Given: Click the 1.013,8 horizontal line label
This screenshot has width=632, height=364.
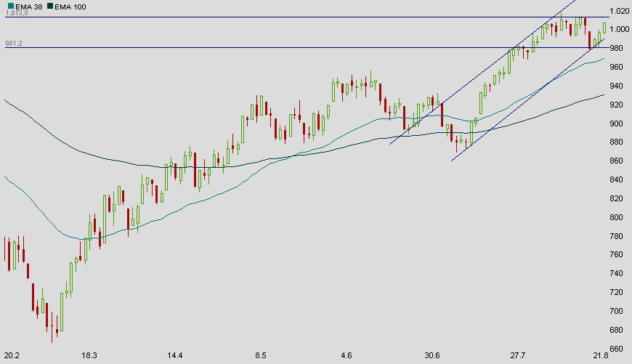Looking at the screenshot, I should click(17, 13).
